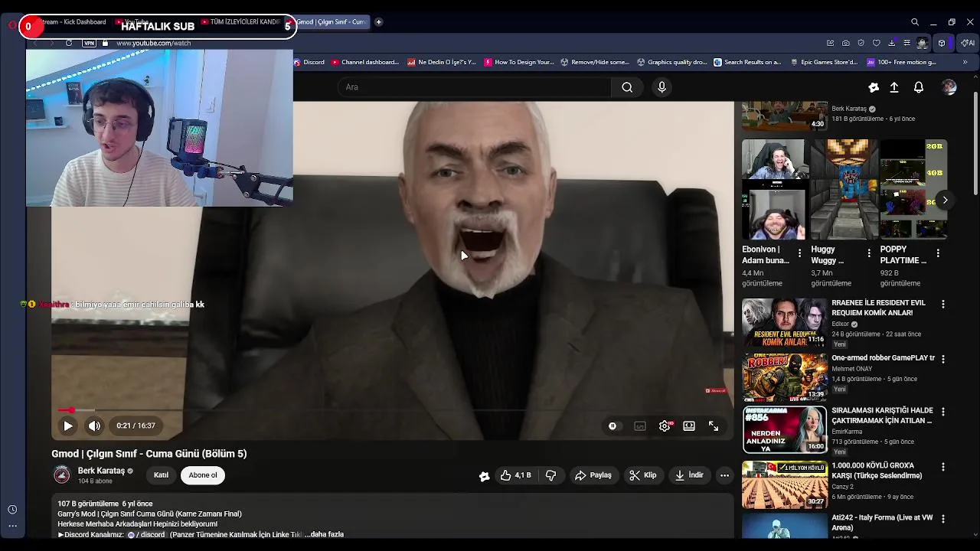Open options for POPPY PLAYTIME short
The width and height of the screenshot is (980, 551).
tap(938, 253)
